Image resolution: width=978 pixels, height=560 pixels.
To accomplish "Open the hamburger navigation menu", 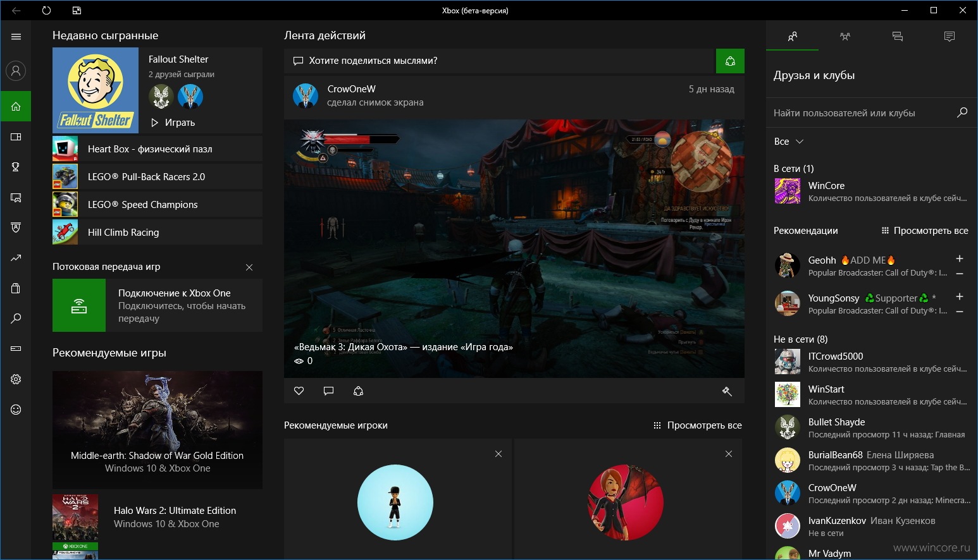I will tap(16, 37).
